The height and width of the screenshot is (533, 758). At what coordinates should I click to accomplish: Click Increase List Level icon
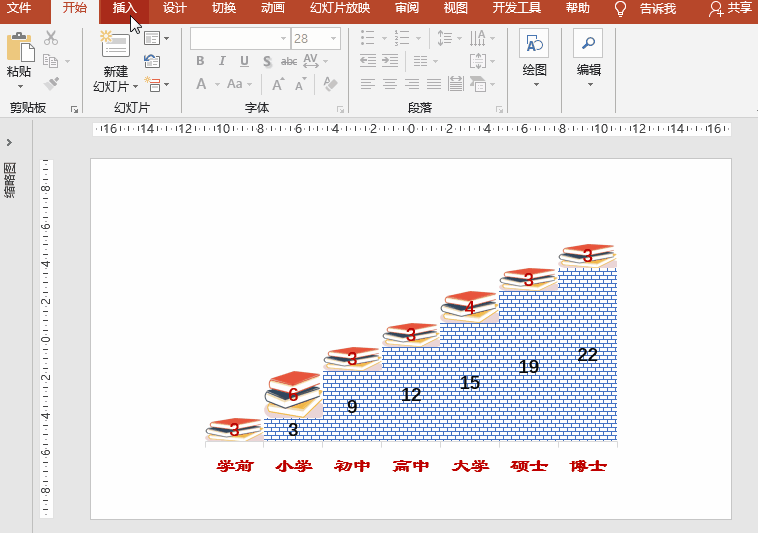point(390,61)
